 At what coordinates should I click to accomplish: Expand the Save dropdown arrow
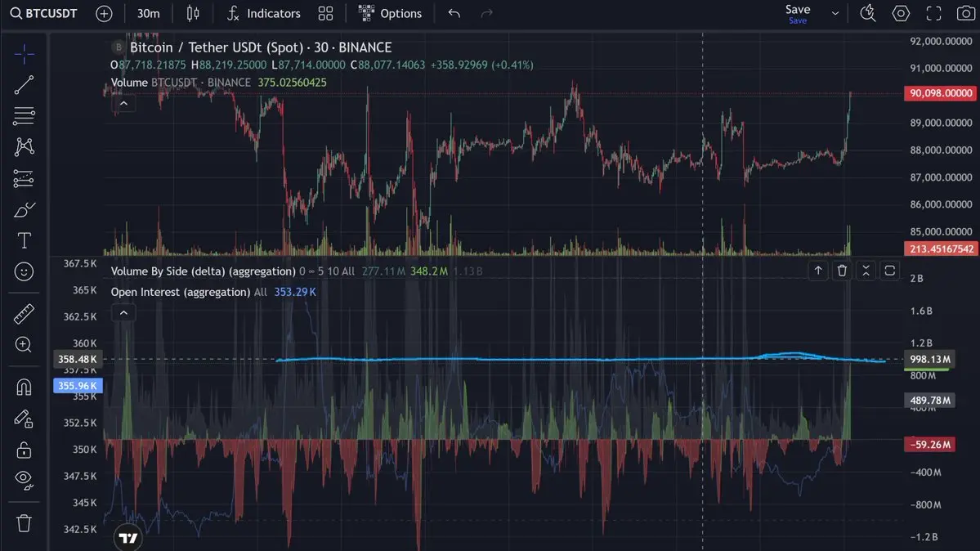(835, 13)
